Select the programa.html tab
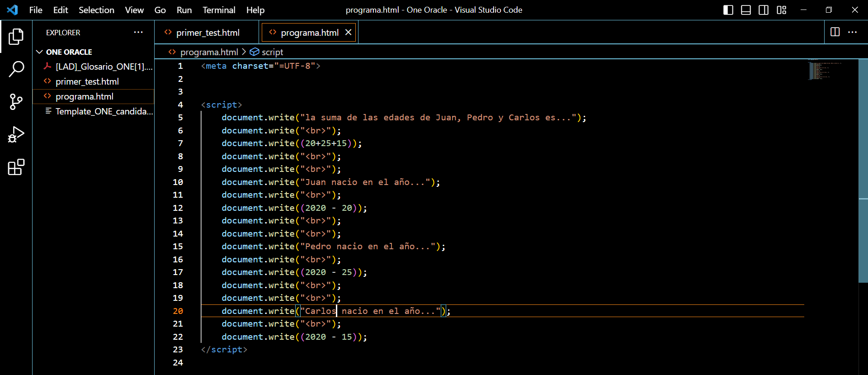 point(310,33)
